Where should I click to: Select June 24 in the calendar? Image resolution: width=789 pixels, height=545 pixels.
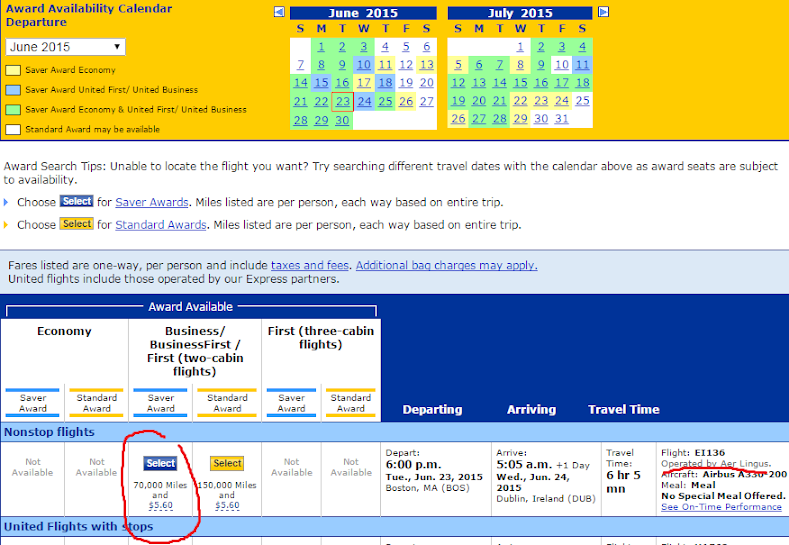coord(364,102)
